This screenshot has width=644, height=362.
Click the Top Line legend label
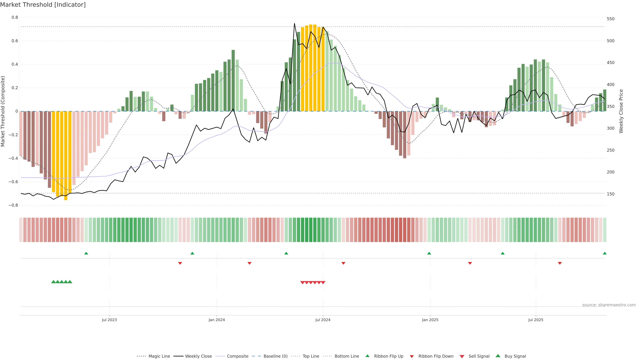pyautogui.click(x=311, y=356)
